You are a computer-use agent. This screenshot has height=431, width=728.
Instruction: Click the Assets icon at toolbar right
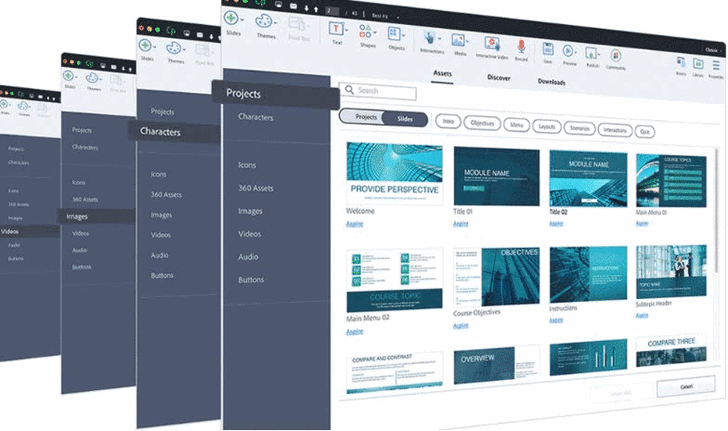coord(681,62)
